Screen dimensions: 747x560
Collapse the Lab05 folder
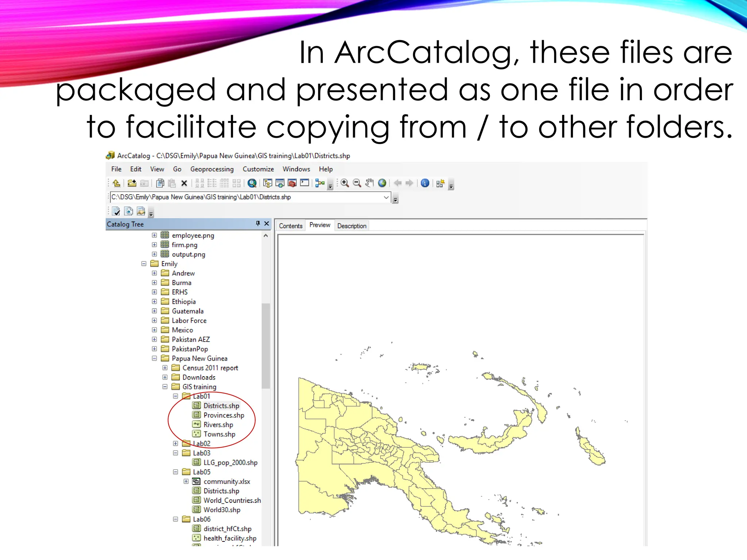pyautogui.click(x=175, y=472)
